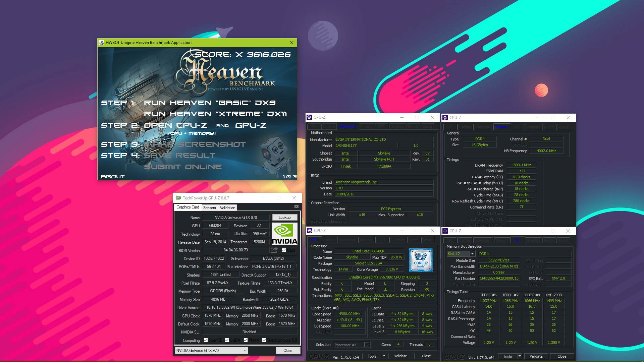Click Take Screenshot in Heaven step 3

[195, 144]
